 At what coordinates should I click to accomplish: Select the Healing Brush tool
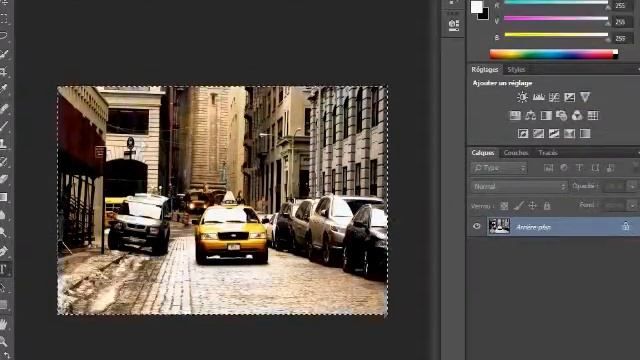tap(4, 108)
